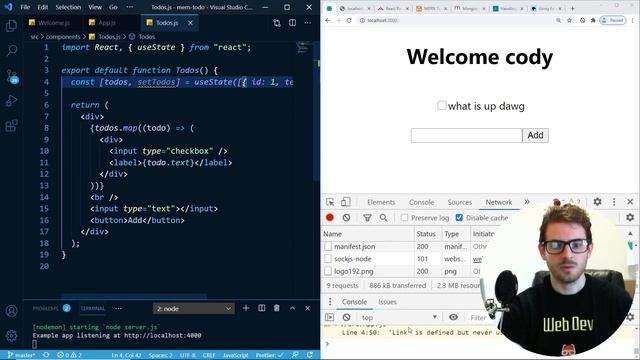Open the File menu in VS Code
This screenshot has height=360, width=640.
(25, 7)
